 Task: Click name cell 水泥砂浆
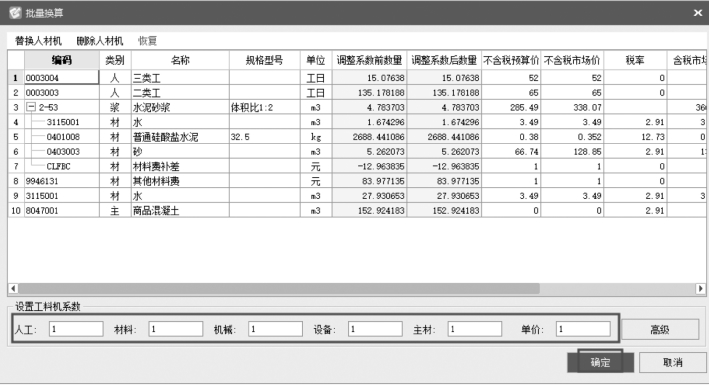(x=180, y=107)
